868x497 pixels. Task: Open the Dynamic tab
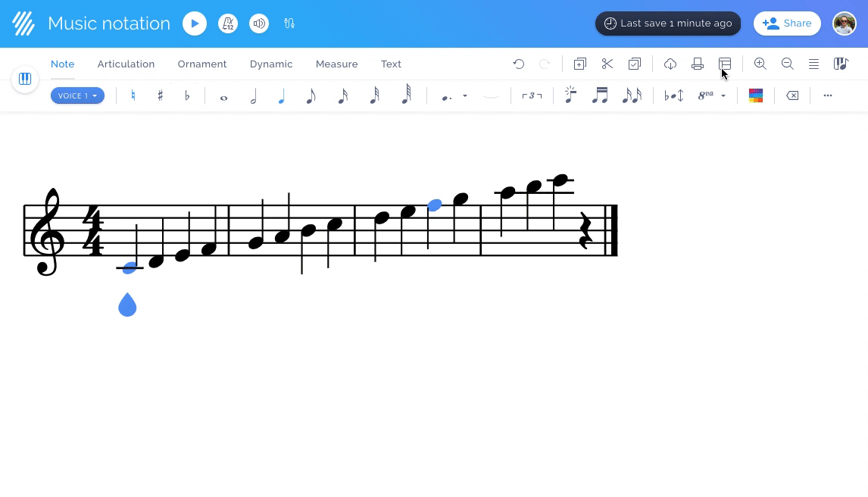tap(271, 64)
